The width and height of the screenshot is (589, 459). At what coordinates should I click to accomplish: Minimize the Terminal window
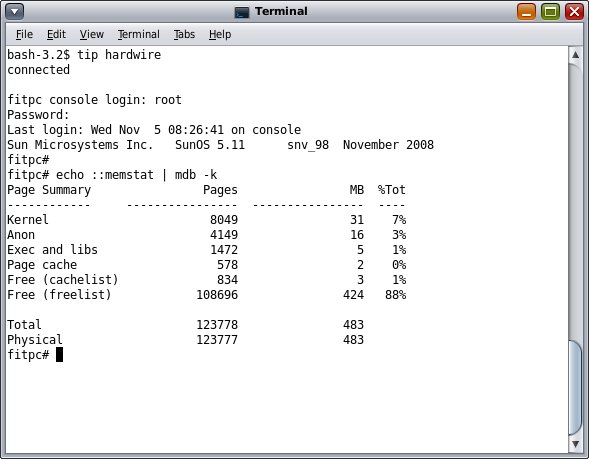pyautogui.click(x=526, y=12)
